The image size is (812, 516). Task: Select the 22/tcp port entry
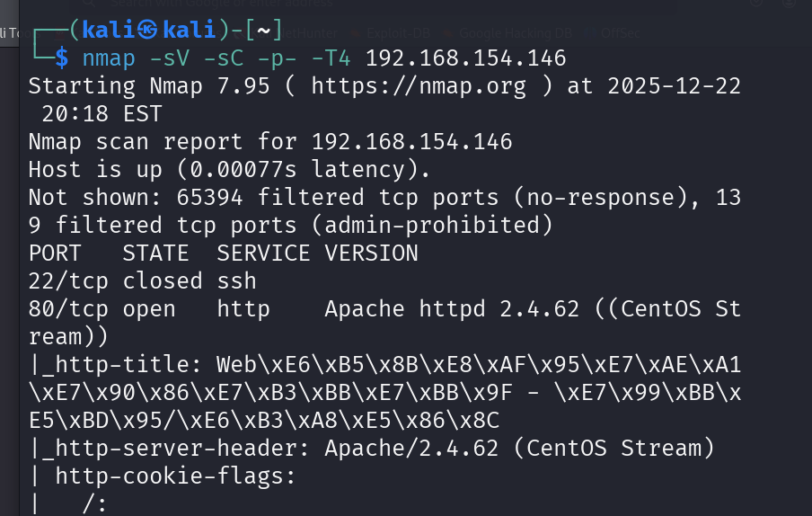68,280
